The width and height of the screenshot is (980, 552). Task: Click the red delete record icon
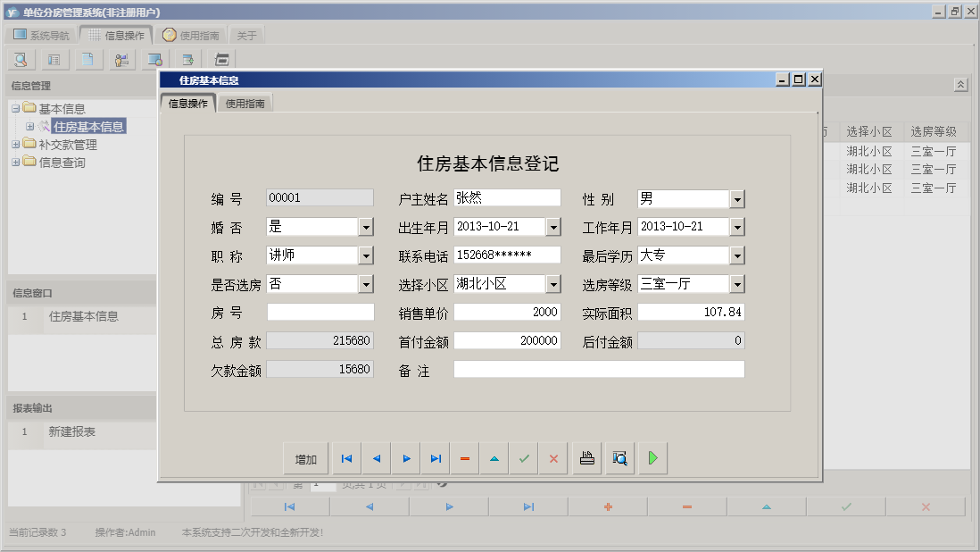tap(465, 457)
